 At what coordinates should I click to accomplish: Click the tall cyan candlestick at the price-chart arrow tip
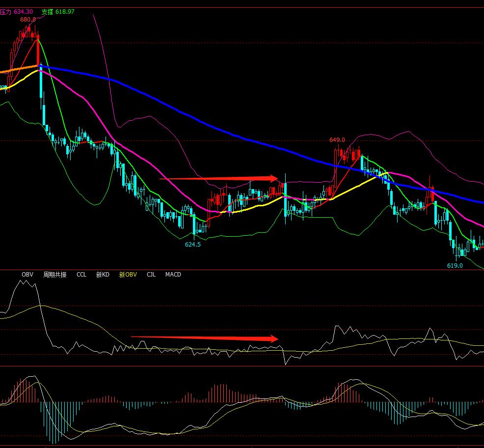point(285,199)
